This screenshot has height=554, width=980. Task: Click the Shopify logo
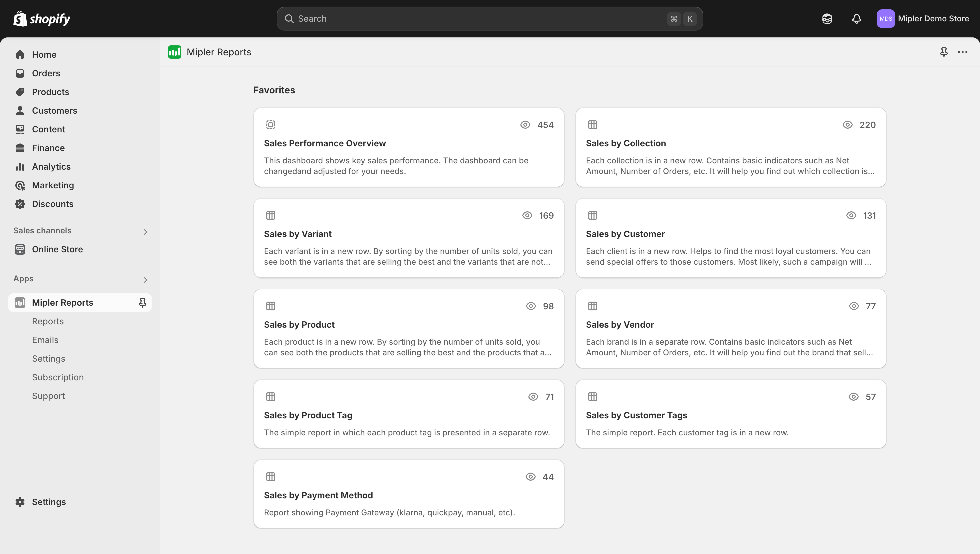(42, 19)
